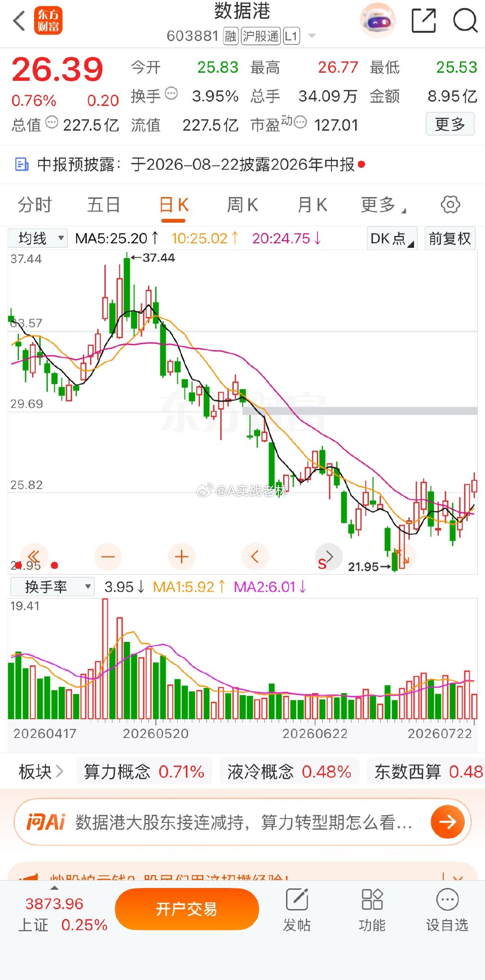The image size is (485, 980).
Task: Open the DK点 dropdown
Action: (x=392, y=238)
